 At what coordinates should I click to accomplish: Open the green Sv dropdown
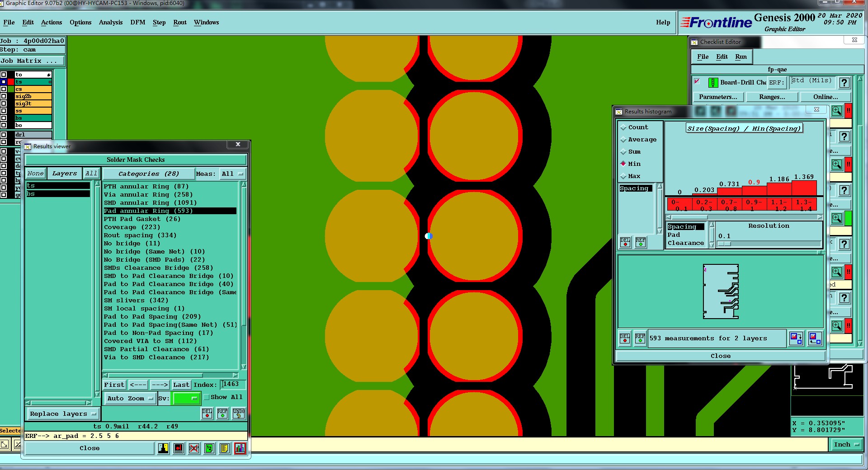pyautogui.click(x=186, y=398)
